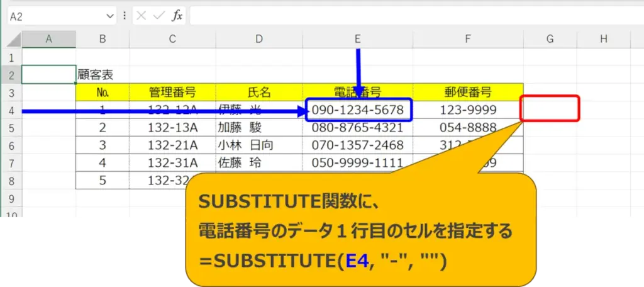The height and width of the screenshot is (287, 644).
Task: Select the phone cell 080-8765-4321
Action: [357, 128]
